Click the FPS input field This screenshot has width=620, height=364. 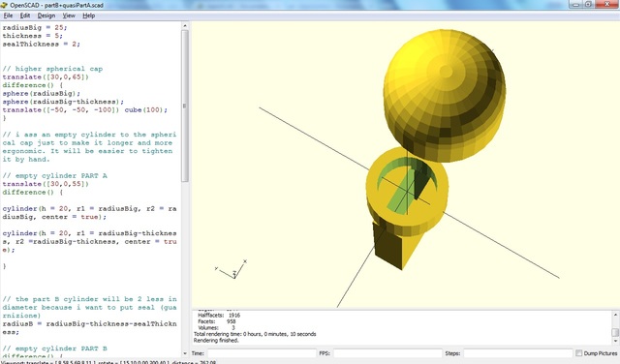point(387,353)
